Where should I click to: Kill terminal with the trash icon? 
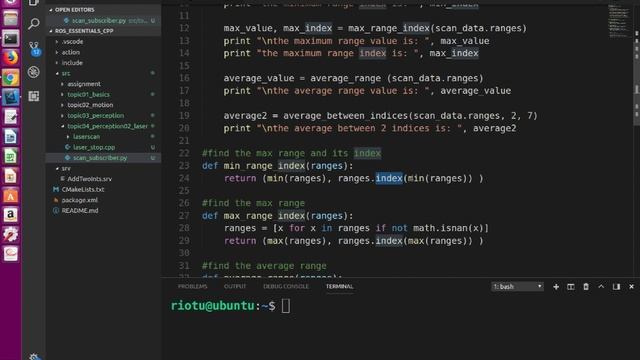(586, 287)
